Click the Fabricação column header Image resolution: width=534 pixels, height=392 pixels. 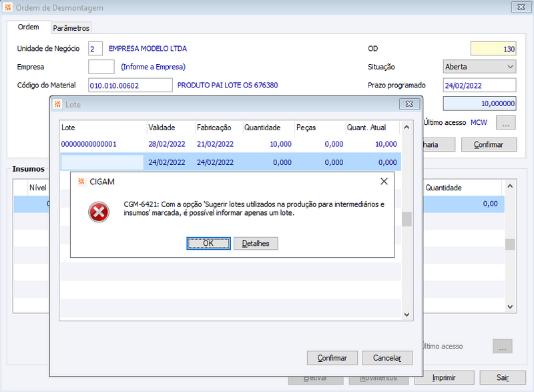pyautogui.click(x=219, y=128)
